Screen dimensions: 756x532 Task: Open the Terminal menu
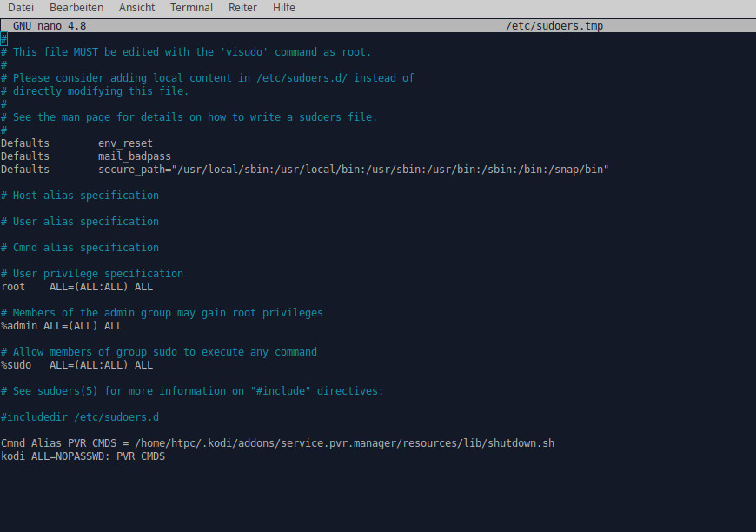[191, 7]
